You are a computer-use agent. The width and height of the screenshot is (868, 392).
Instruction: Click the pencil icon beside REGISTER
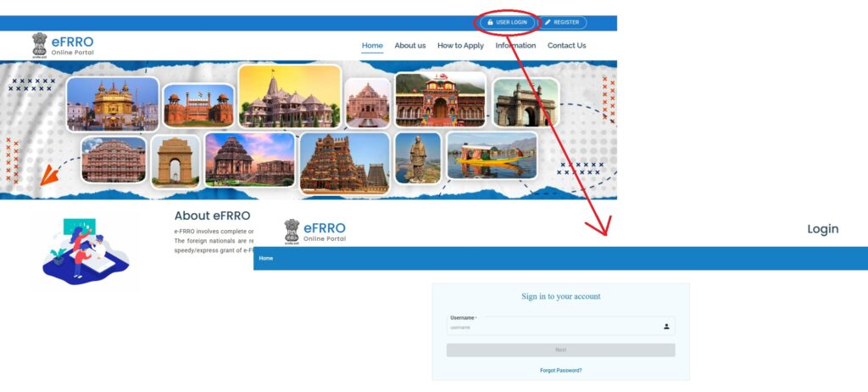(548, 23)
